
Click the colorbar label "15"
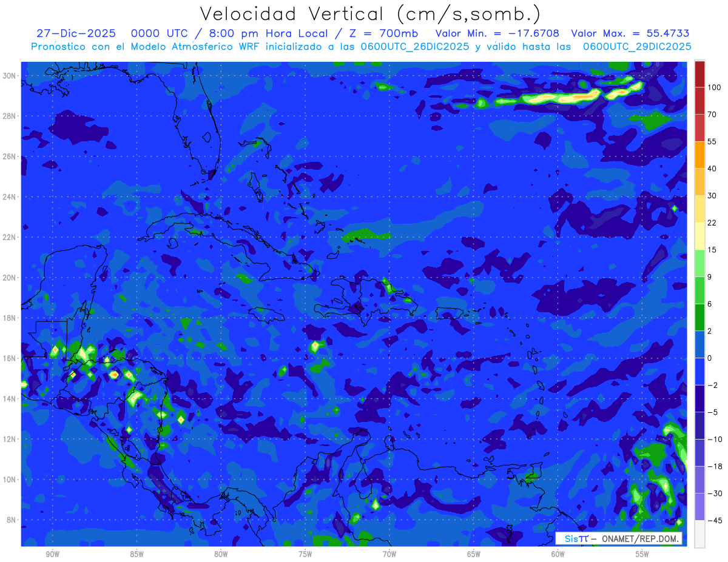[x=713, y=250]
